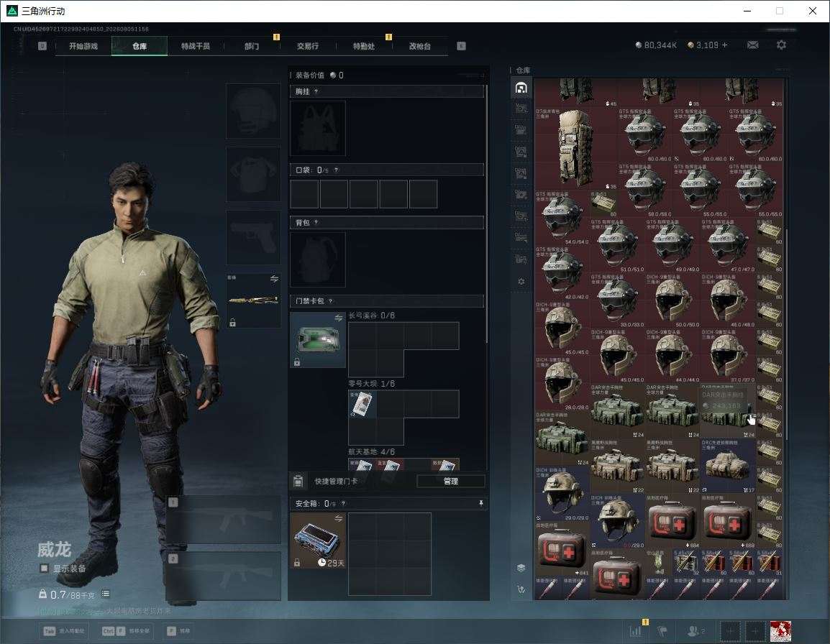This screenshot has width=830, height=644.
Task: Go to the 交易行 tab
Action: 308,46
